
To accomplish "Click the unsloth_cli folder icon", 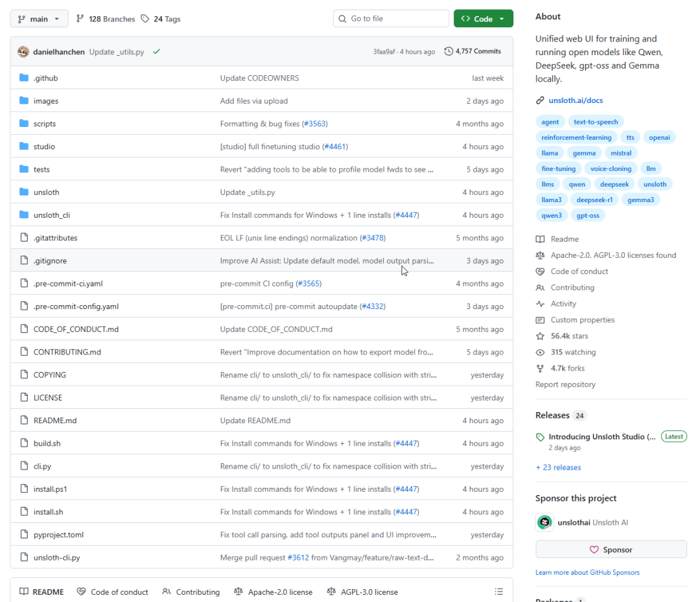I will click(x=24, y=215).
